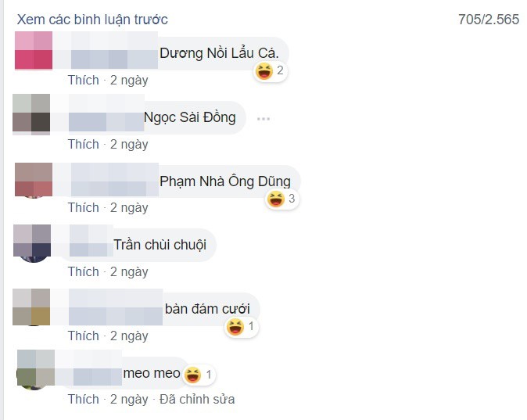Open three-dot options on "Ngọc Sài Đồng" comment
This screenshot has height=420, width=527.
click(263, 119)
